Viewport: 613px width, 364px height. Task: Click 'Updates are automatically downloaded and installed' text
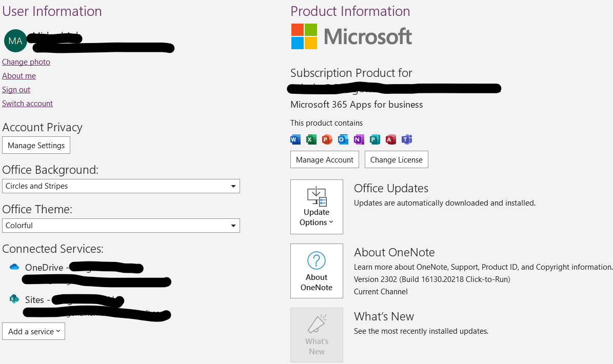click(445, 203)
